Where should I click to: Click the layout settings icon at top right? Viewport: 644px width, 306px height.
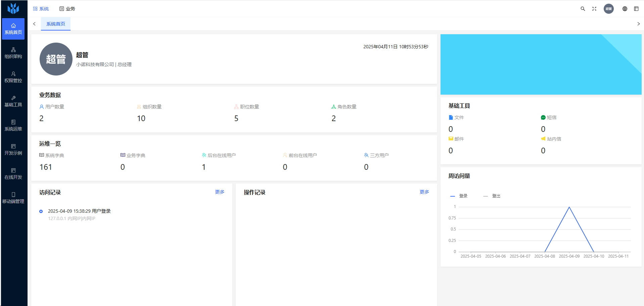pos(636,9)
